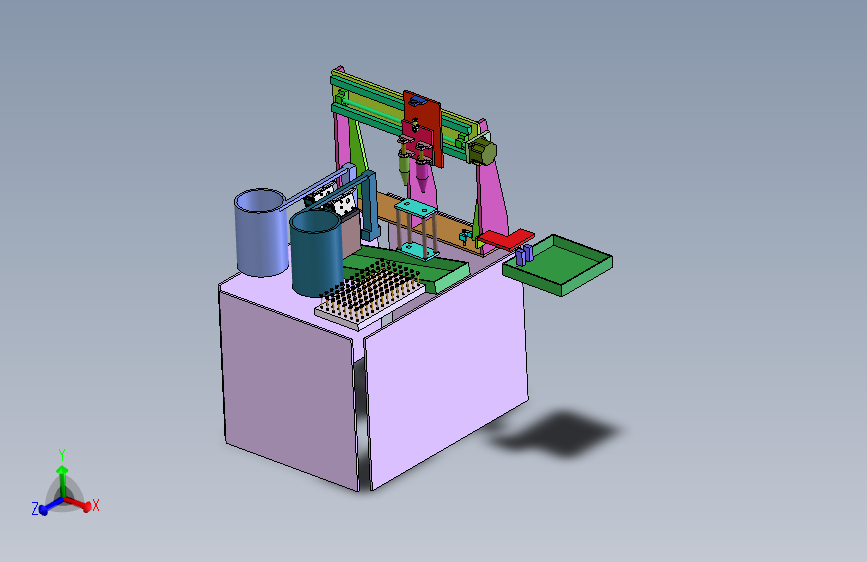Select the dark purple left cabinet panel
The width and height of the screenshot is (867, 562).
point(289,388)
